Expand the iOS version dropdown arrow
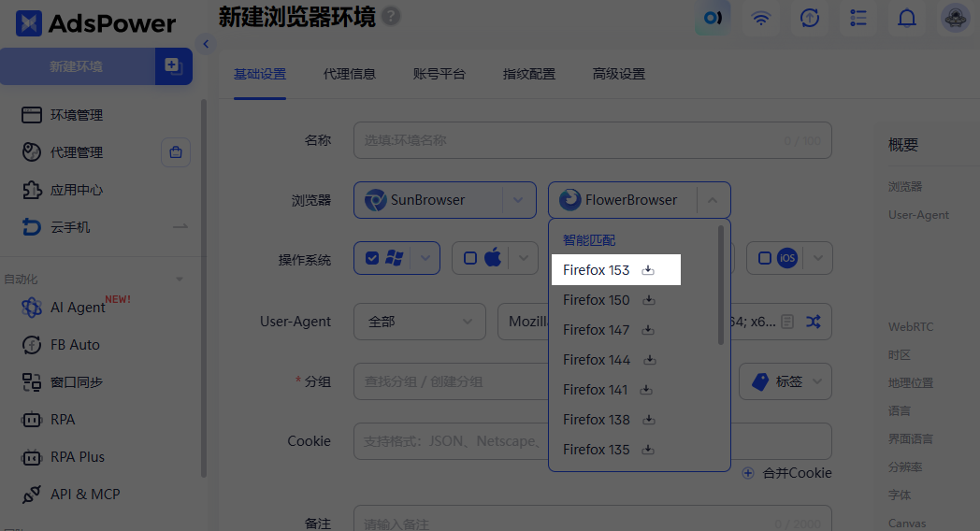 click(817, 258)
